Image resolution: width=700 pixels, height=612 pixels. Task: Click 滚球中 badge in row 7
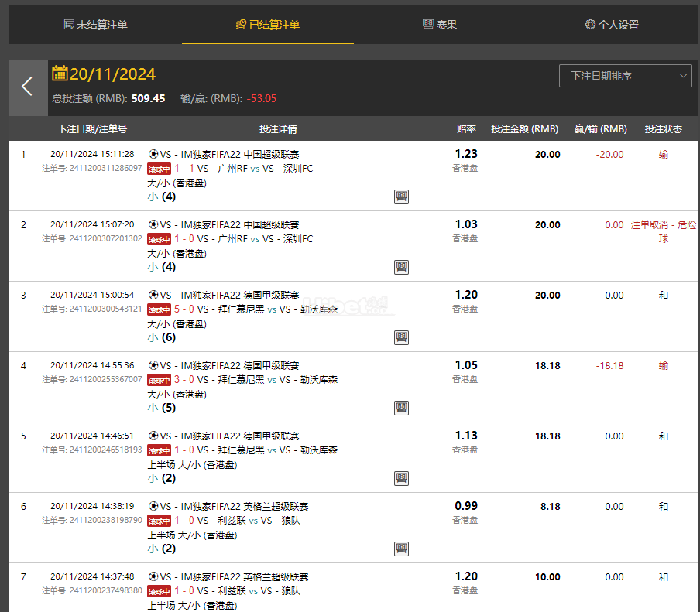[x=159, y=592]
